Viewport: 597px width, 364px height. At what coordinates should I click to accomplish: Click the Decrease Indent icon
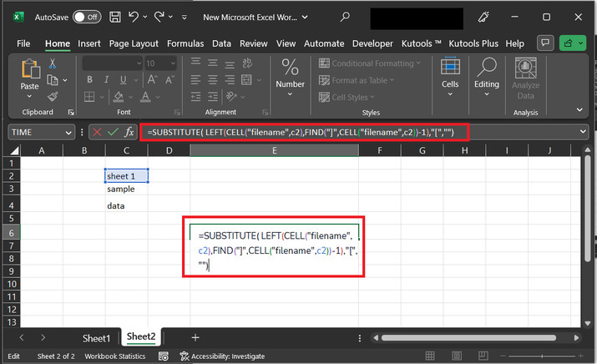coord(195,97)
